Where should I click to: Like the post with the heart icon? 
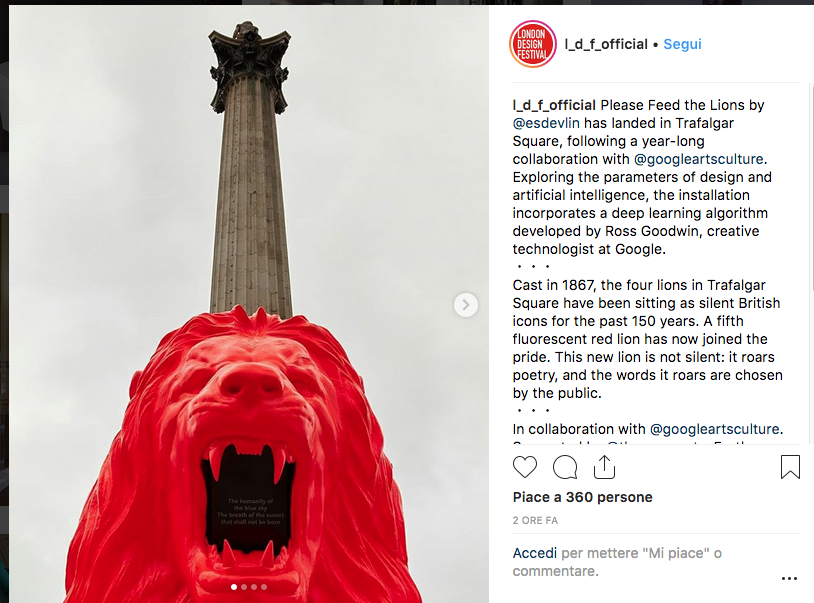[525, 467]
